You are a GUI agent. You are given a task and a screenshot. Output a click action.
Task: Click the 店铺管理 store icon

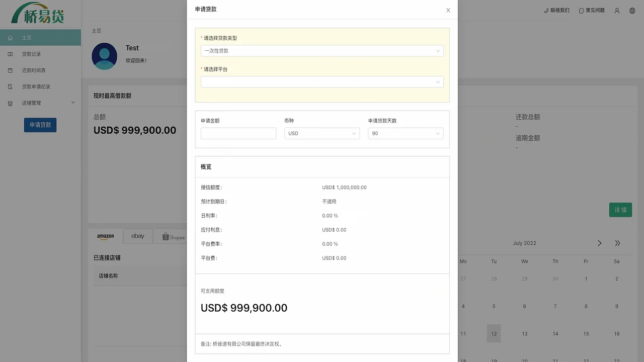tap(10, 102)
